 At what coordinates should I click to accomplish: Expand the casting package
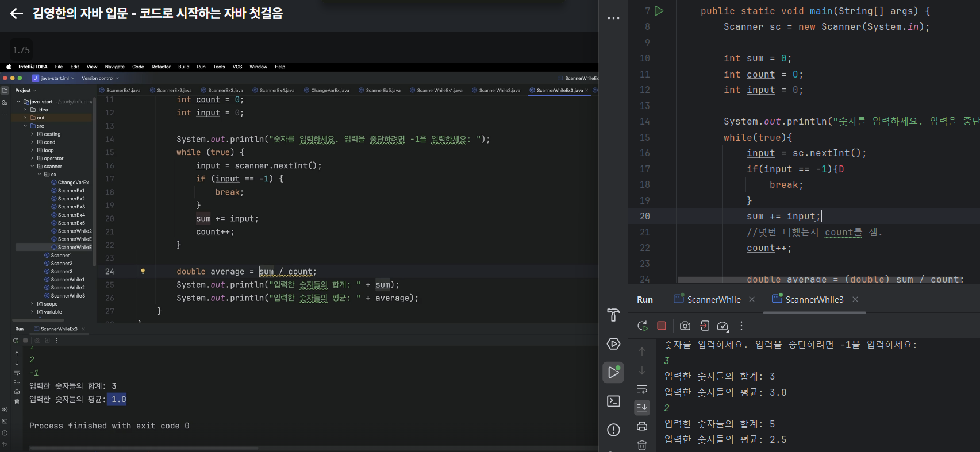click(x=32, y=134)
